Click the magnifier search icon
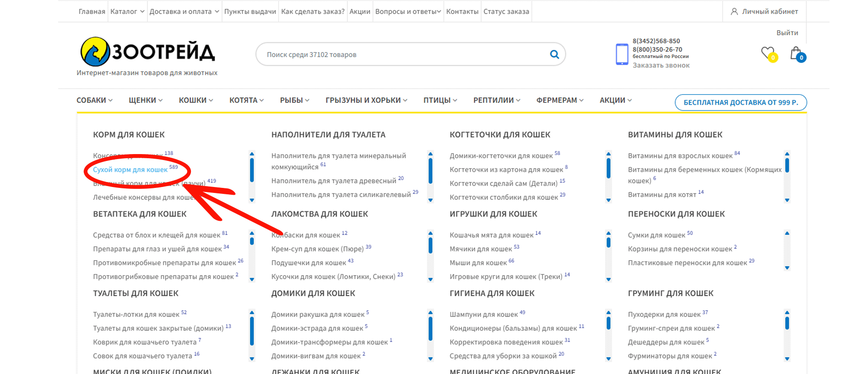Viewport: 868px width, 374px height. point(554,54)
